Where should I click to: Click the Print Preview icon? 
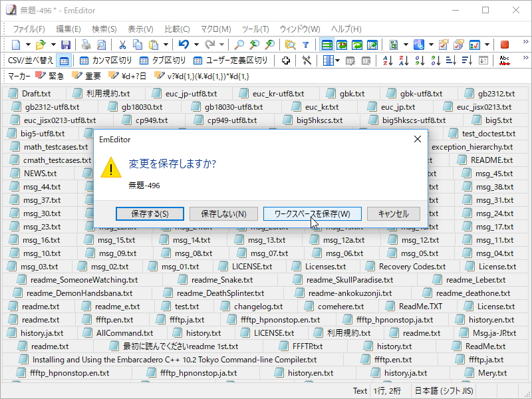pos(101,45)
